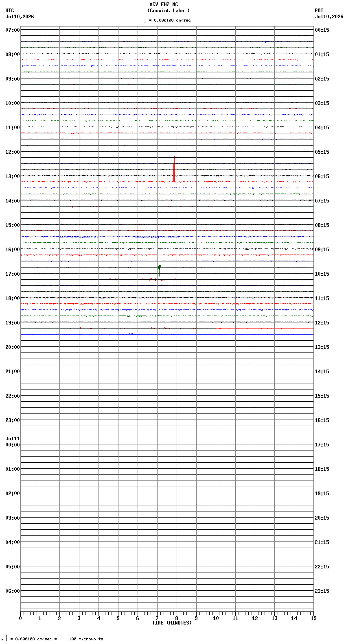Click the 0 minute axis tick label

pyautogui.click(x=20, y=618)
